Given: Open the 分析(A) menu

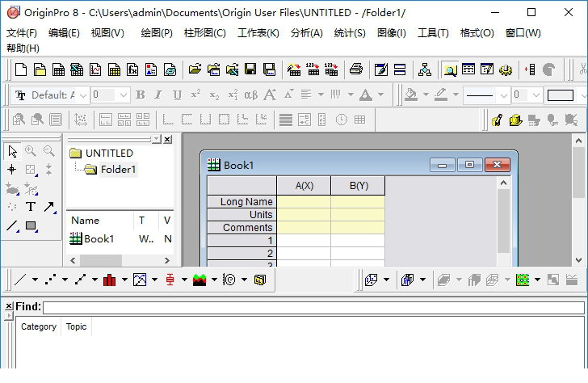Looking at the screenshot, I should point(306,33).
